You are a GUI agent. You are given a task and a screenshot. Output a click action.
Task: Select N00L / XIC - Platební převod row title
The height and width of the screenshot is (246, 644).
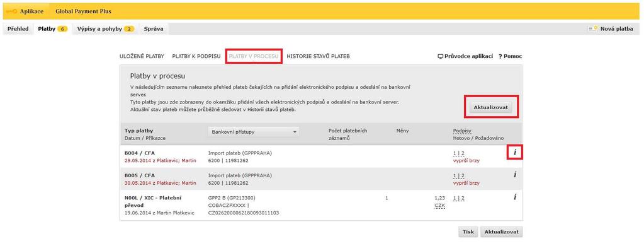(153, 201)
